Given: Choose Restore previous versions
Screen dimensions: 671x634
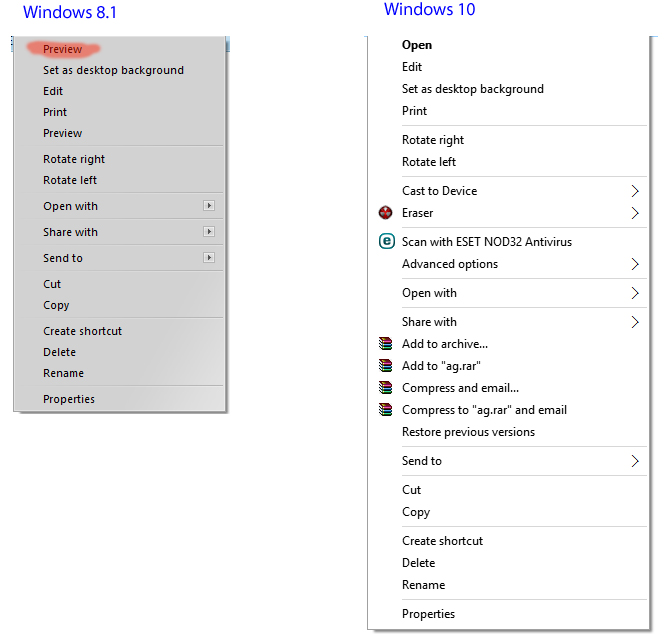Looking at the screenshot, I should click(x=468, y=432).
